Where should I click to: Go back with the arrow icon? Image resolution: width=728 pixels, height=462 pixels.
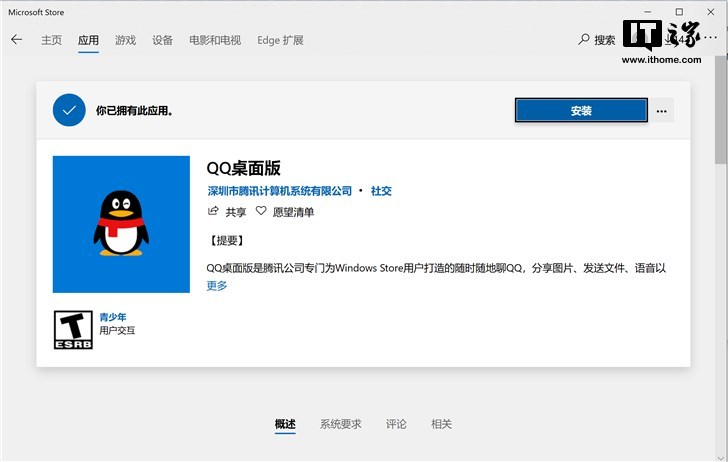click(17, 40)
